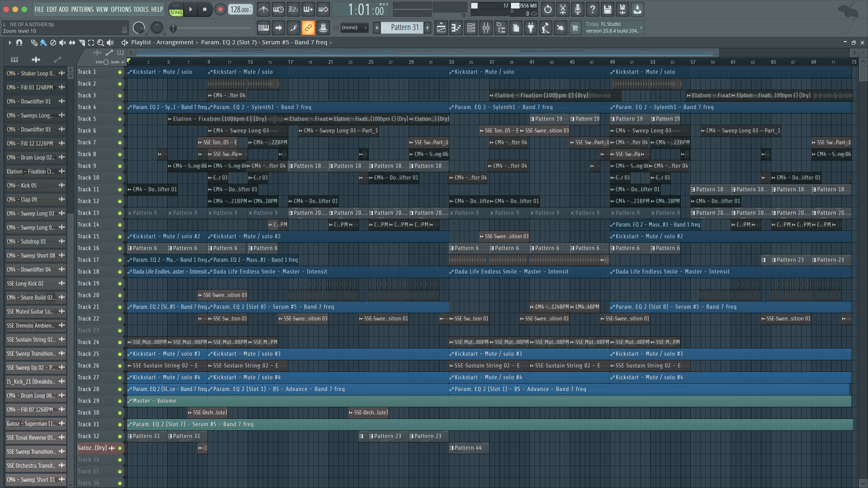Open the shopping cart content library
The height and width of the screenshot is (488, 868).
(575, 28)
